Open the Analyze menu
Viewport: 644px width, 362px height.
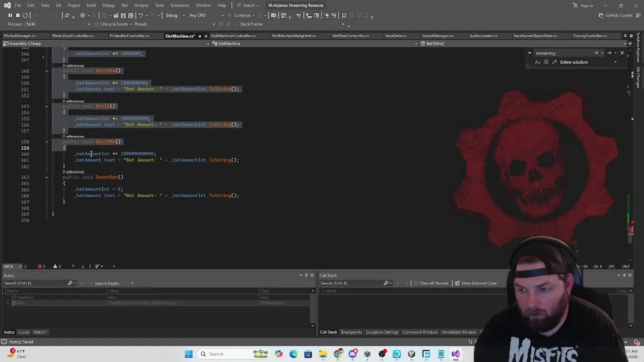coord(141,5)
